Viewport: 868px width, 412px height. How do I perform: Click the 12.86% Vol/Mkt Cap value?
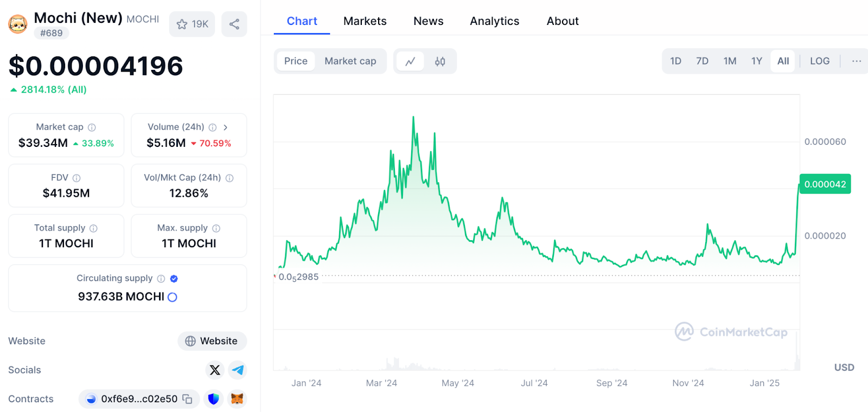(189, 194)
